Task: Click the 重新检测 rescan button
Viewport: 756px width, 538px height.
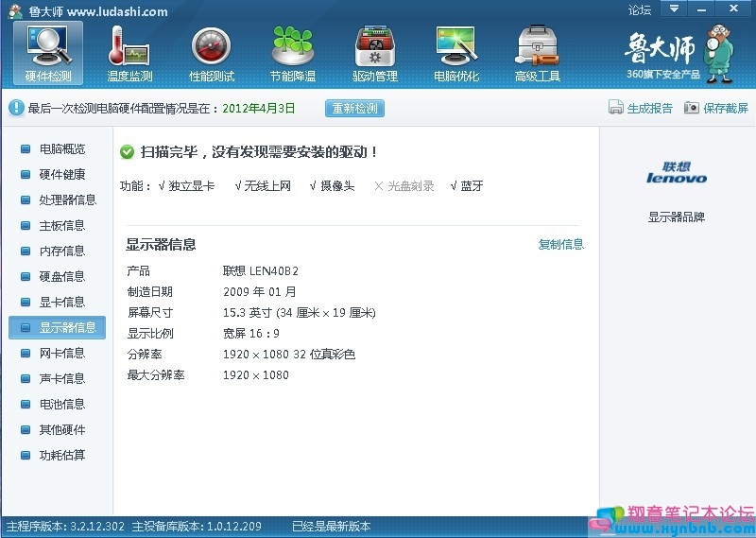Action: coord(355,108)
